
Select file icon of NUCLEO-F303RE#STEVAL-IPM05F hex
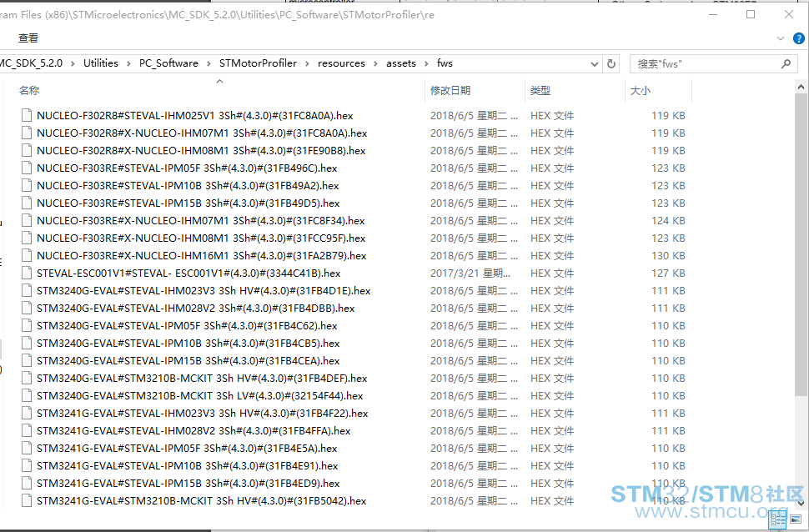27,168
